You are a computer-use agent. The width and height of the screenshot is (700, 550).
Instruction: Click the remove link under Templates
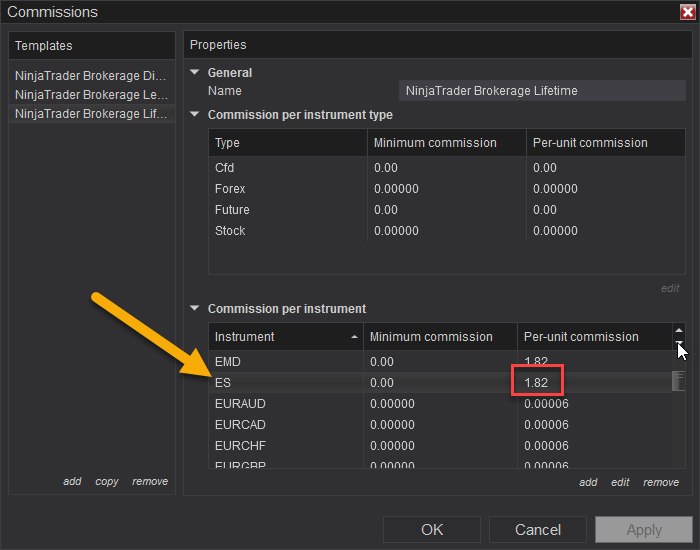tap(150, 481)
